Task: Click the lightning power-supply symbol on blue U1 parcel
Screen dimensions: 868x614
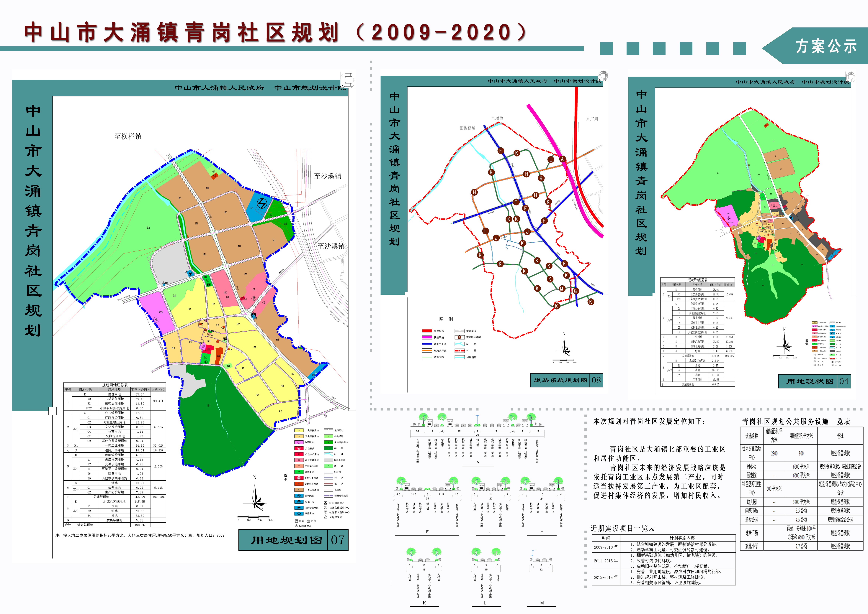Action: tap(262, 203)
